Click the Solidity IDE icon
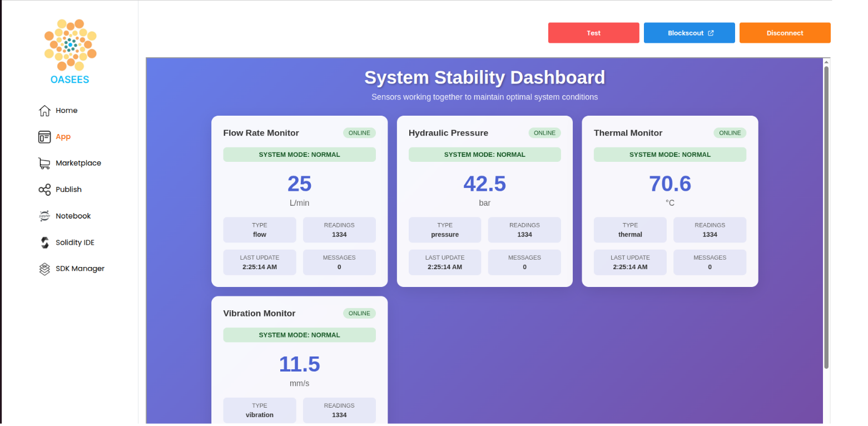The image size is (868, 426). pos(44,242)
